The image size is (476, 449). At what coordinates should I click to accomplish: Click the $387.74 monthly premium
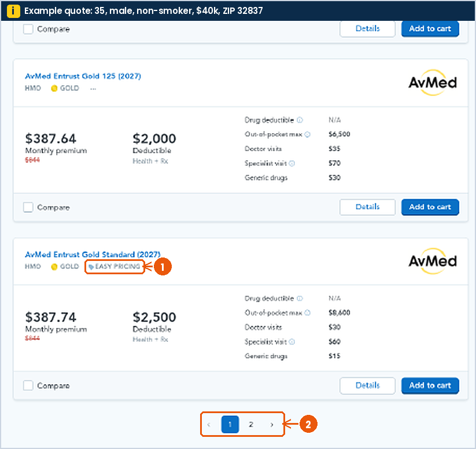pos(50,317)
